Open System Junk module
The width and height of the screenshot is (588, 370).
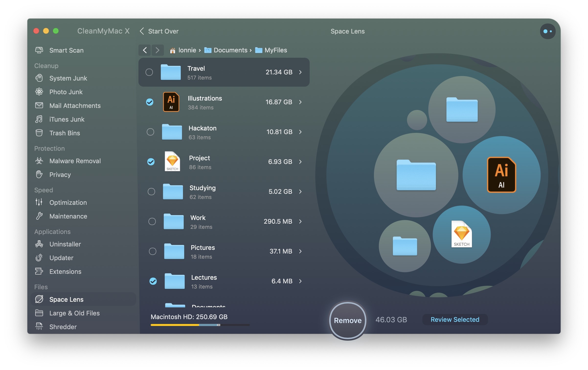click(83, 78)
